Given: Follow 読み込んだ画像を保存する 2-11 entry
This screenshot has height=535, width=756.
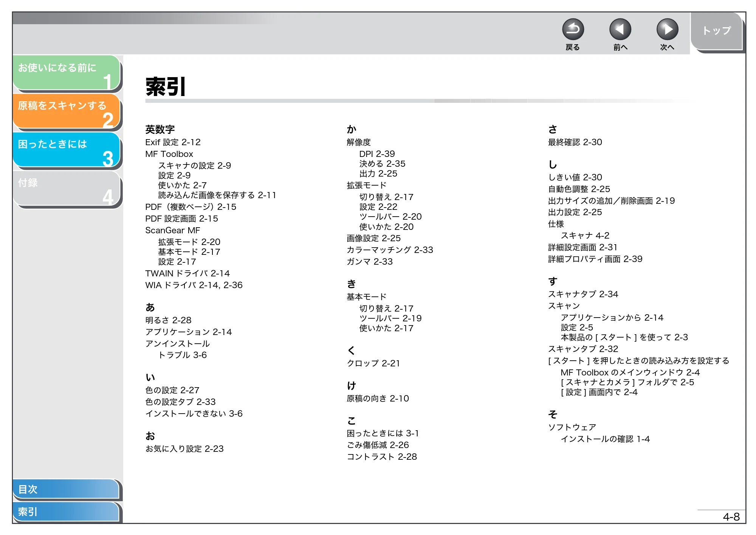Looking at the screenshot, I should pos(217,195).
